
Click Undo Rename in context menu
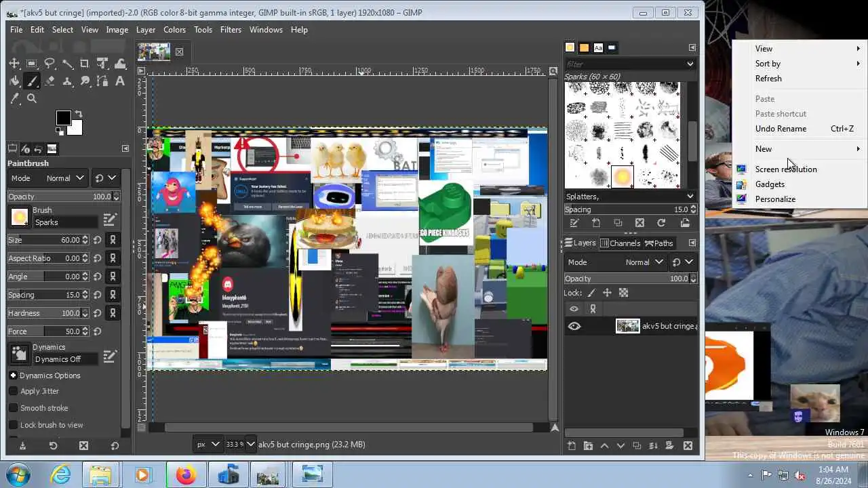coord(781,129)
